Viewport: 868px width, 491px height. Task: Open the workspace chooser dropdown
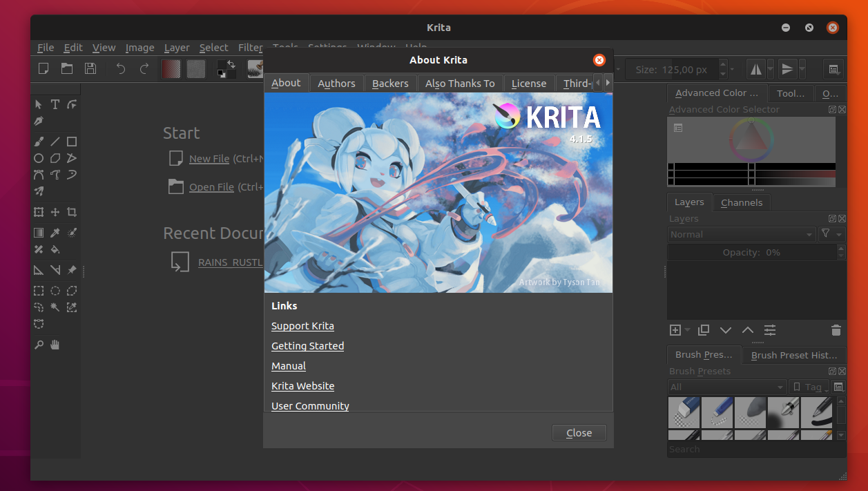[x=833, y=69]
